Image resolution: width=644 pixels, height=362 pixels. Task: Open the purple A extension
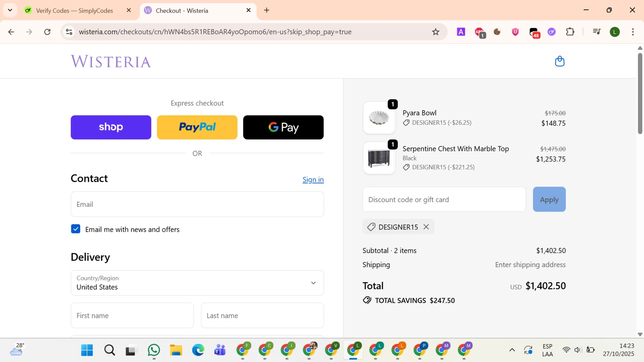(x=461, y=32)
